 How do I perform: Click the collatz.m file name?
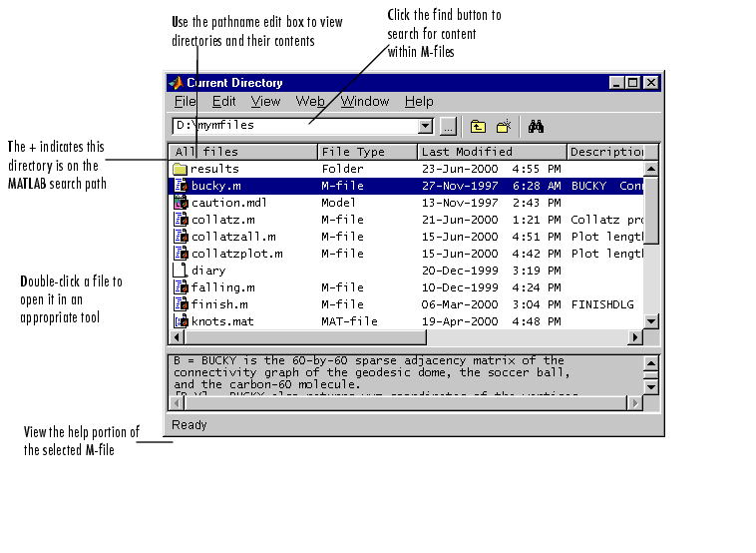tap(223, 220)
